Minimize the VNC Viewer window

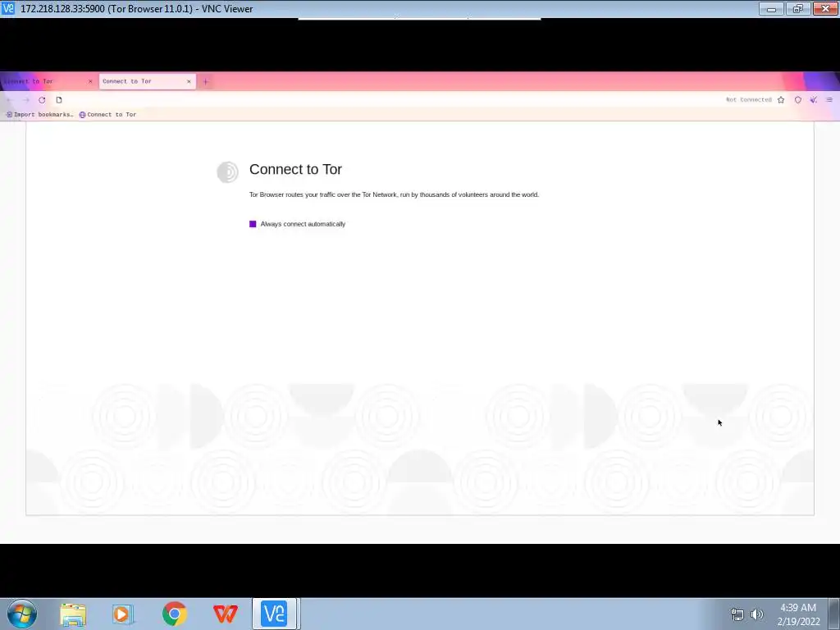pyautogui.click(x=771, y=8)
